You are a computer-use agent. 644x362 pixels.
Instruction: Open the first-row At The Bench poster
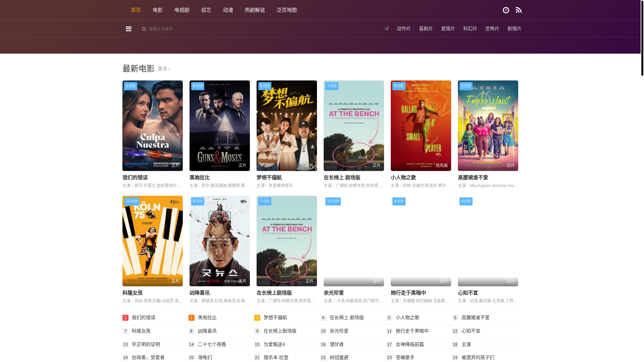[354, 126]
